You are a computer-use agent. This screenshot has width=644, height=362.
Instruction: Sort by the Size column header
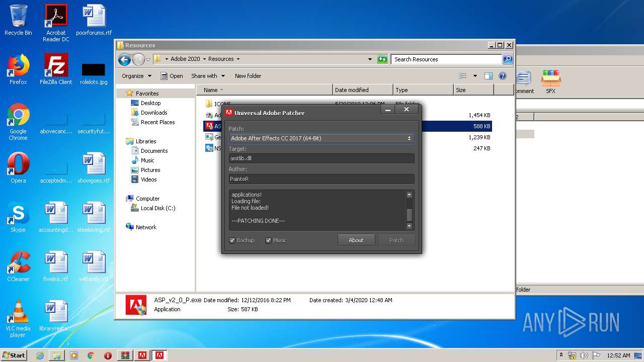tap(473, 90)
